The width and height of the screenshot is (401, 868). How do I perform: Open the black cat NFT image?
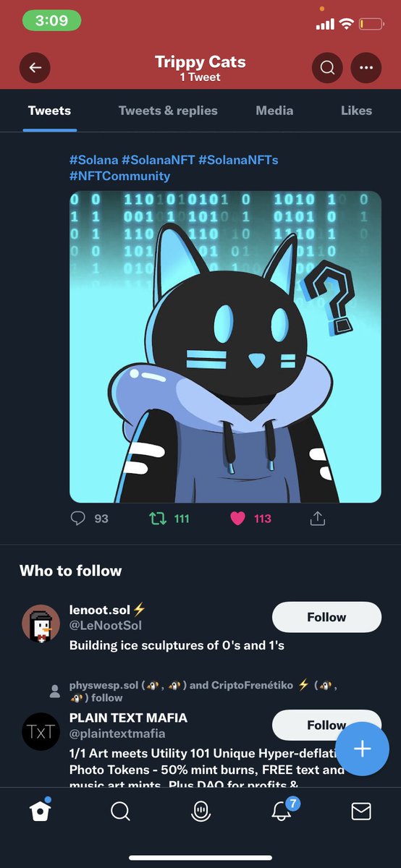(225, 346)
